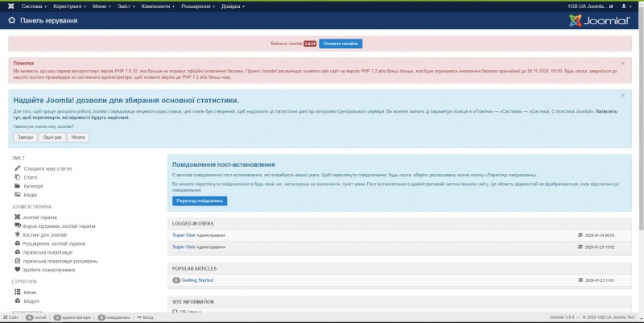Click the calendar icon beside 2020-01-24 date

580,235
